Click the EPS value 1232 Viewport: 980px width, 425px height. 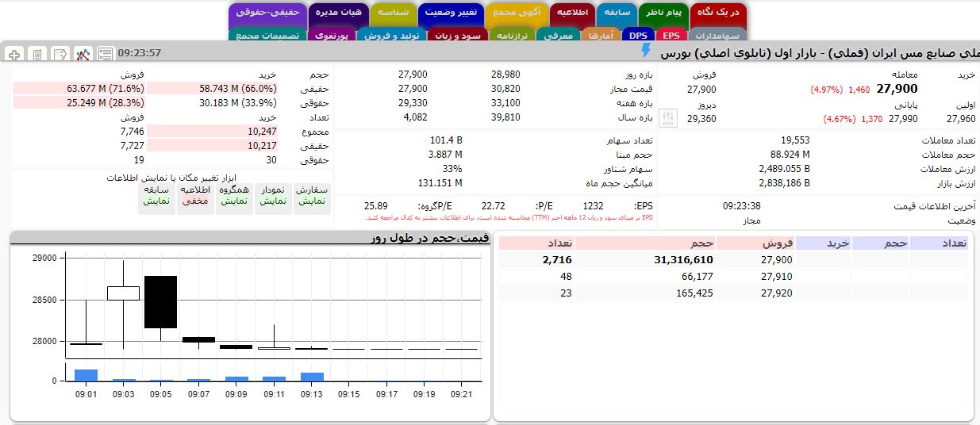click(593, 206)
